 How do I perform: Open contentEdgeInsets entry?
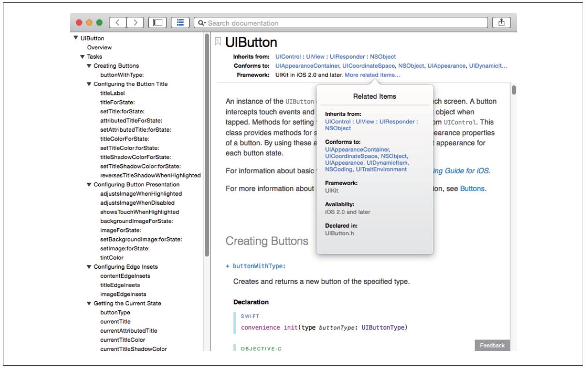click(125, 276)
